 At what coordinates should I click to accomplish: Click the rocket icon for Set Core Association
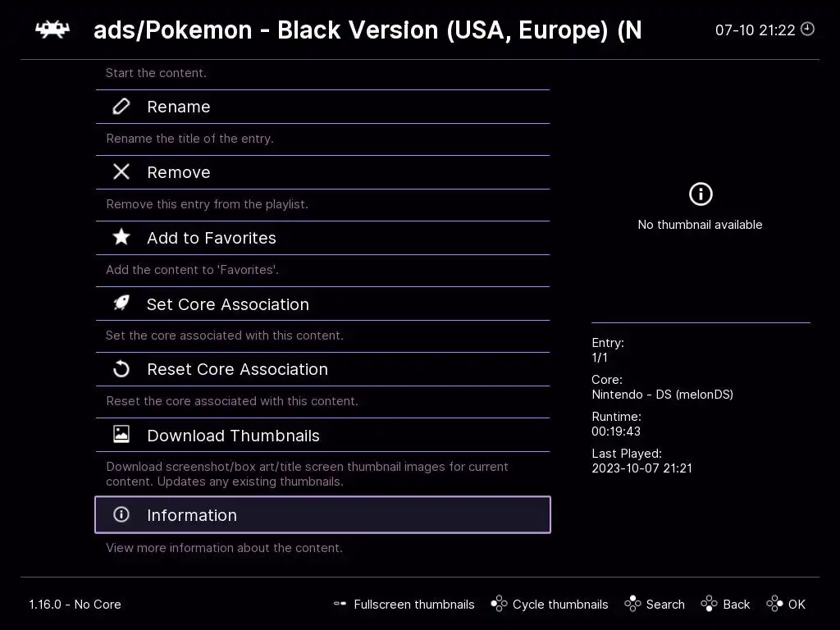click(121, 304)
